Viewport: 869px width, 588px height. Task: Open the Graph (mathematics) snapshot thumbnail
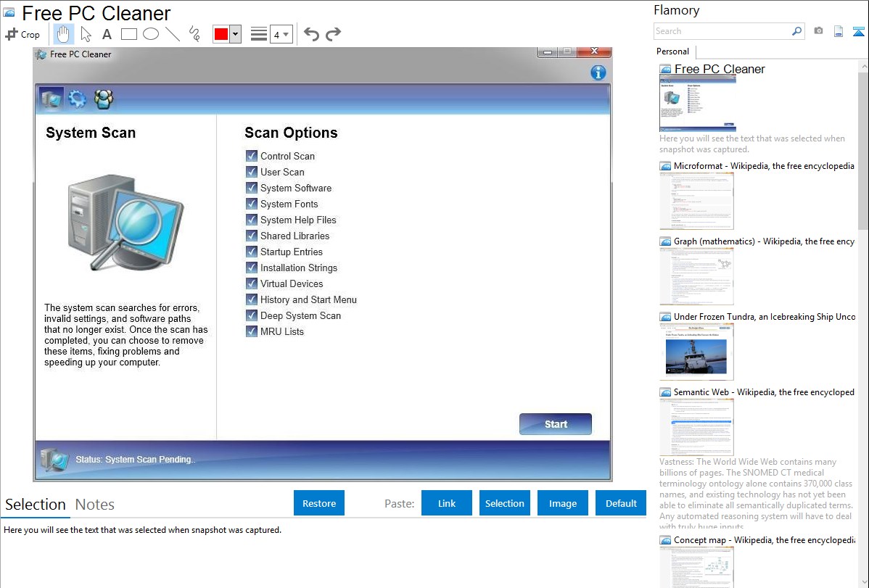click(696, 276)
